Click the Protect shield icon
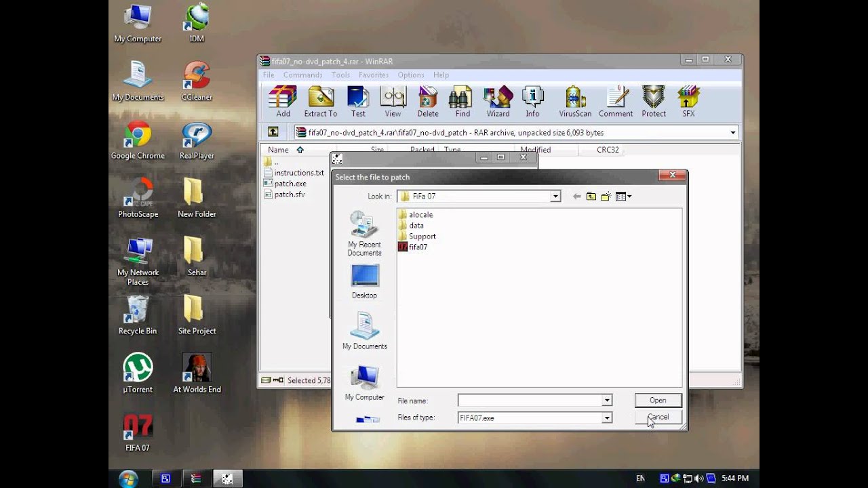The height and width of the screenshot is (488, 868). click(x=654, y=102)
